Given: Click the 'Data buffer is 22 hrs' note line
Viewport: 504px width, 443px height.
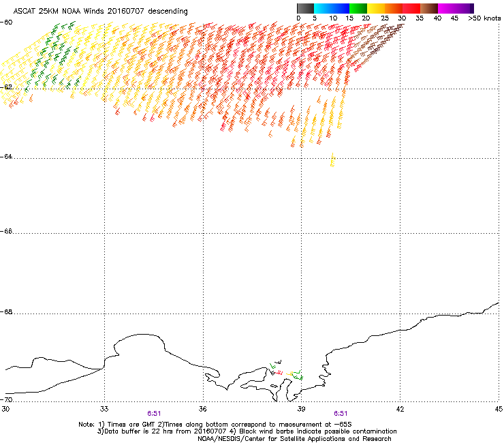Looking at the screenshot, I should click(x=247, y=431).
